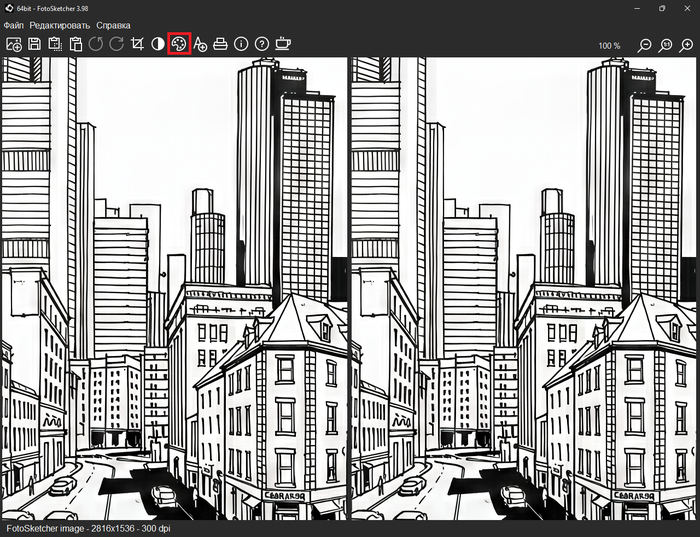Show the info dialog via the 'i' icon
The width and height of the screenshot is (700, 537).
tap(241, 44)
